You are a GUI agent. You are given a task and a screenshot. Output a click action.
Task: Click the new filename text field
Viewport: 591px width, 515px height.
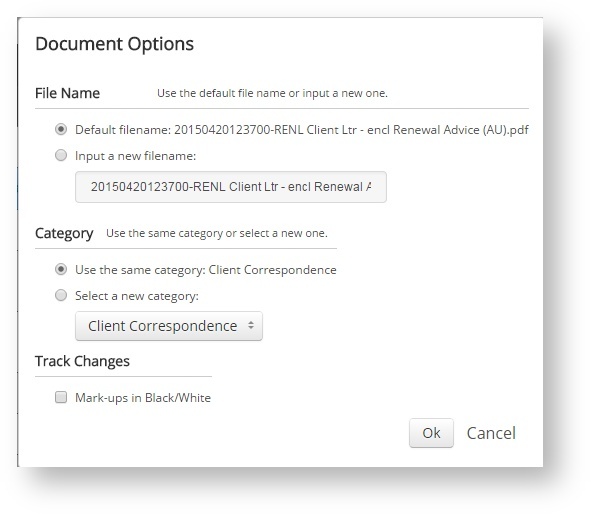click(x=231, y=187)
